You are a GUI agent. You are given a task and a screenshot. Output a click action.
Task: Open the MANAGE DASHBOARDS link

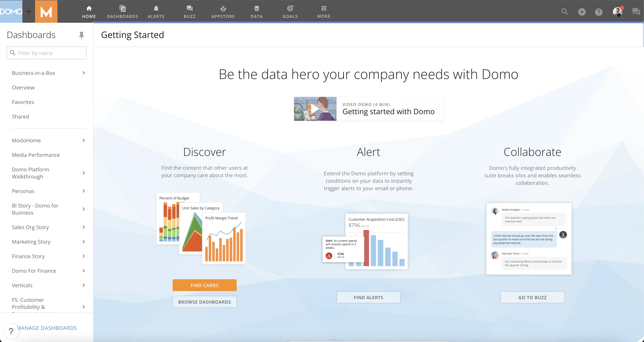click(x=47, y=328)
